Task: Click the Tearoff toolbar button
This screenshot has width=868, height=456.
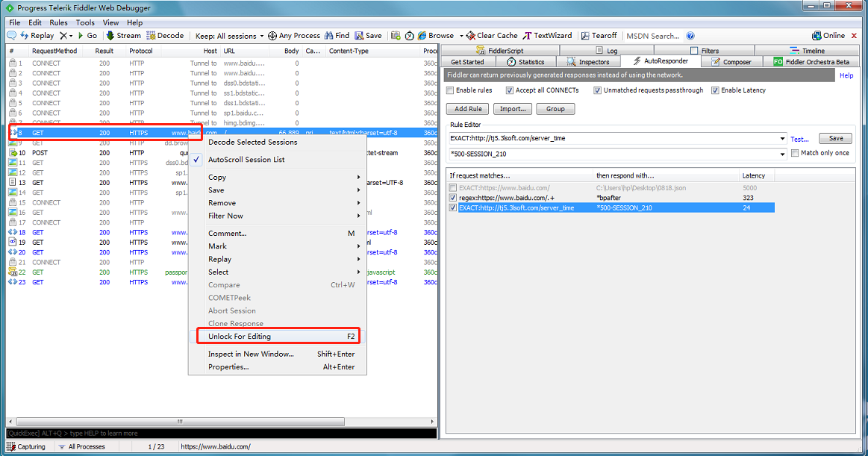Action: tap(599, 35)
